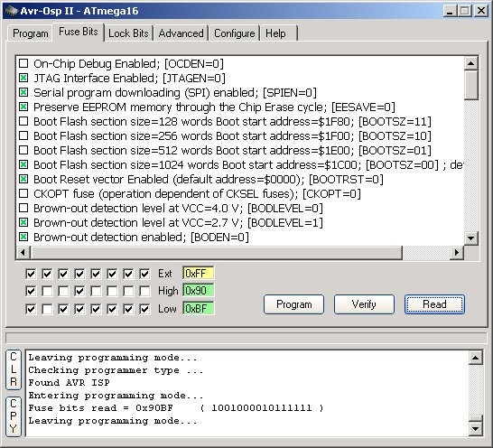Open the Program tab
This screenshot has height=448, width=493.
tap(30, 33)
